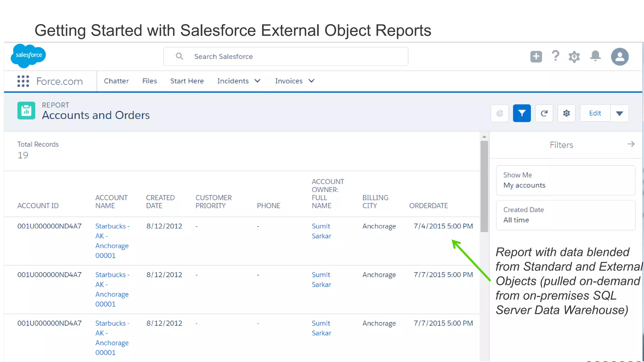Open report settings gear button
644x362 pixels.
point(567,113)
